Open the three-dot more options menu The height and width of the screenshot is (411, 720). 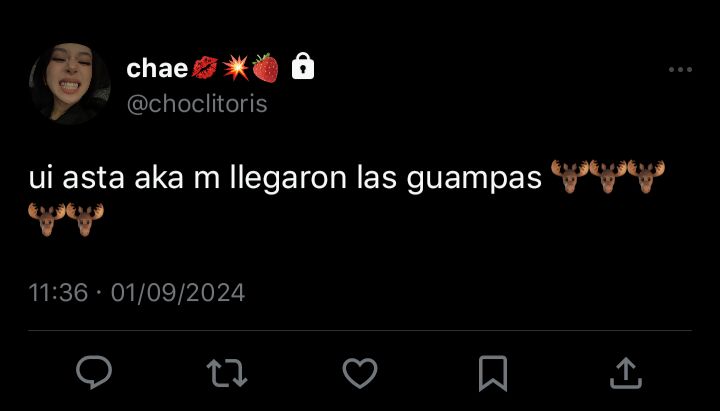680,70
